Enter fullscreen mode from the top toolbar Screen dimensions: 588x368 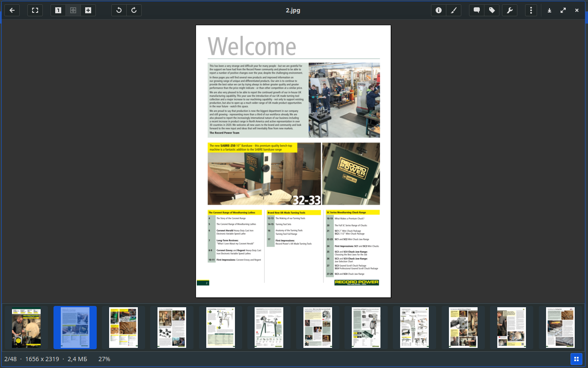coord(35,10)
